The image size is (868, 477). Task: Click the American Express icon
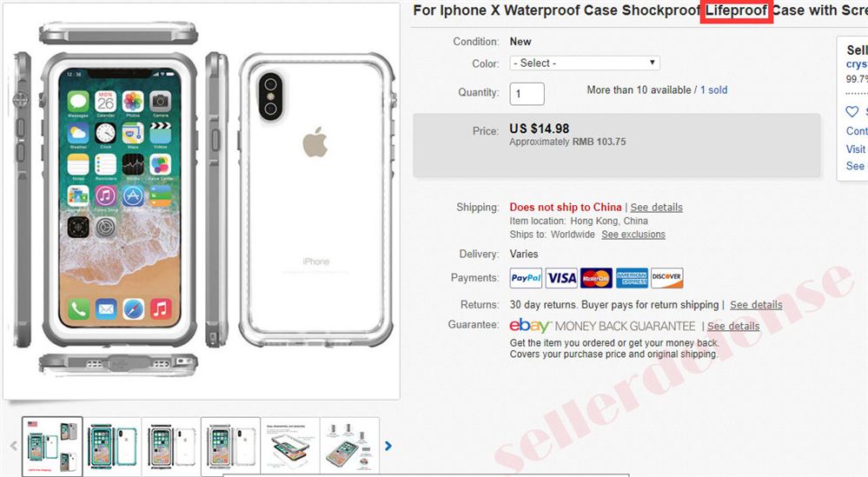click(x=632, y=278)
